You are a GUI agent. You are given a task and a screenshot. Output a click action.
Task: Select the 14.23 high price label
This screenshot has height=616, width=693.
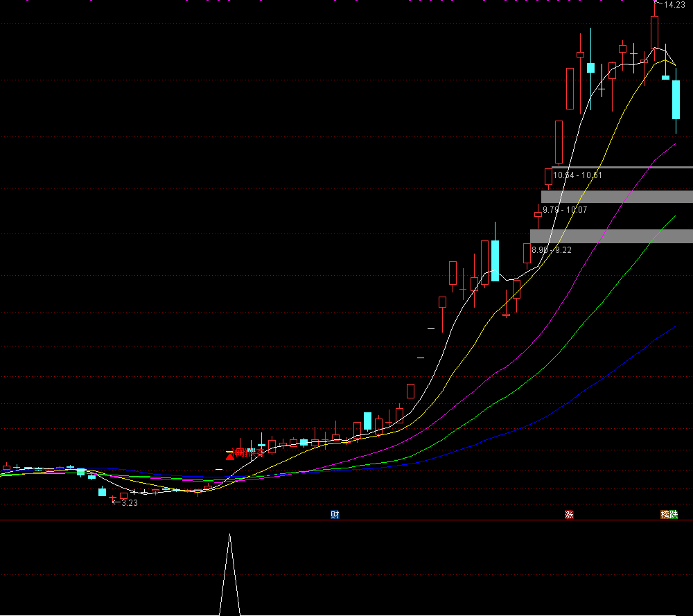pyautogui.click(x=674, y=5)
